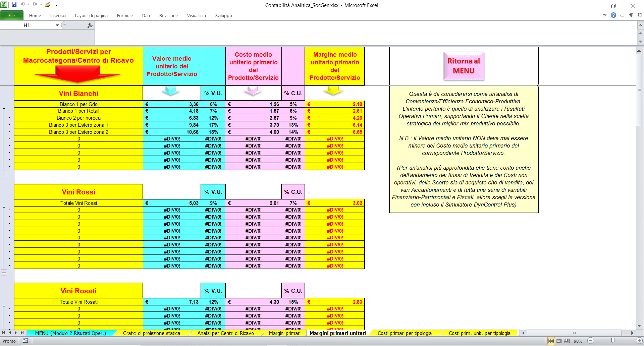
Task: Select the Totale Vini Rosati cell
Action: click(x=78, y=302)
